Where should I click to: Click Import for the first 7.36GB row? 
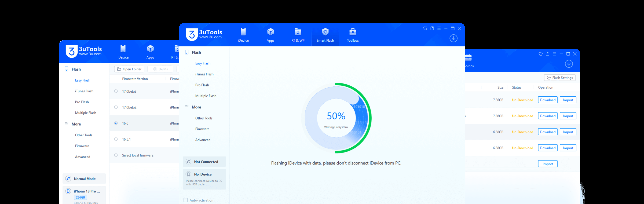[x=568, y=100]
